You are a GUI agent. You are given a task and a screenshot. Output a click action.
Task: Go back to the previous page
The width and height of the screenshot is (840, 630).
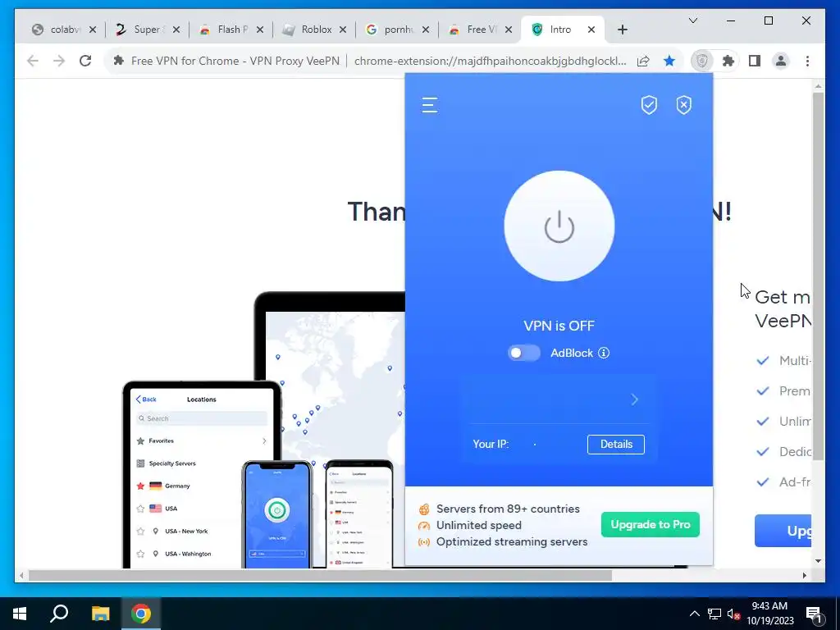click(x=33, y=61)
